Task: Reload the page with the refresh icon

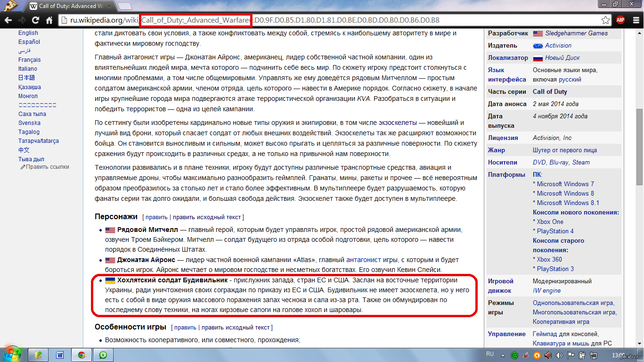Action: point(35,20)
